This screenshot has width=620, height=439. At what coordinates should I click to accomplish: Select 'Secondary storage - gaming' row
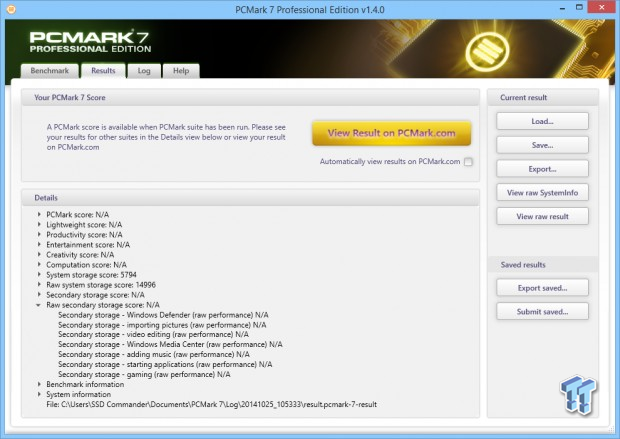tap(144, 374)
